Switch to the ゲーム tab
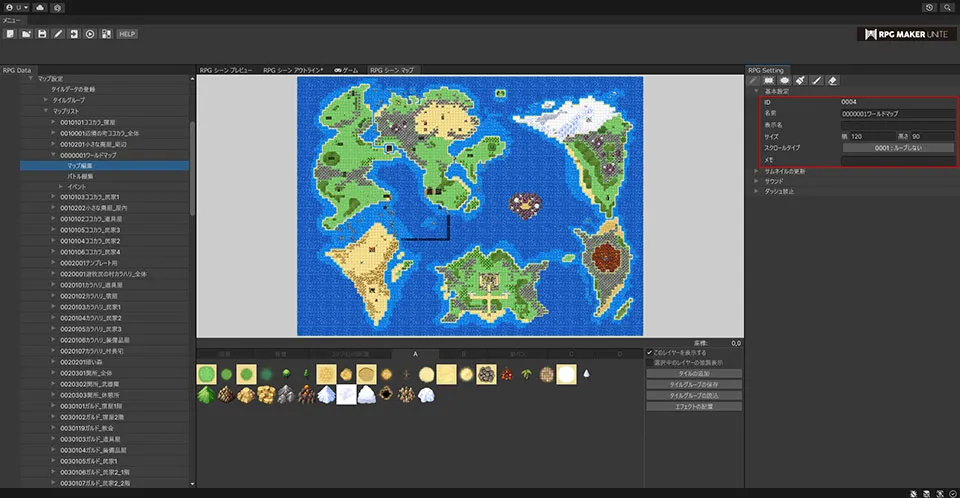Image resolution: width=960 pixels, height=498 pixels. pyautogui.click(x=346, y=71)
